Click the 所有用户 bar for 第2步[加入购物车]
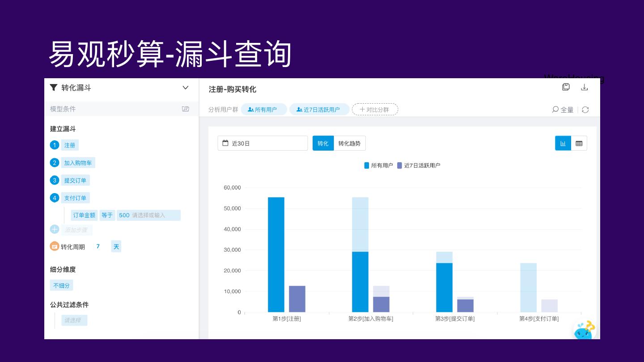 point(360,282)
